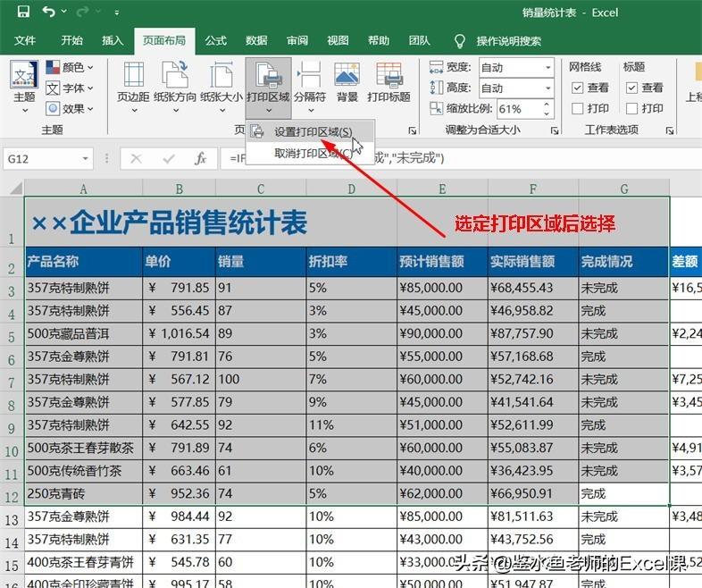Open the 文件 tab
702x588 pixels.
(x=25, y=41)
